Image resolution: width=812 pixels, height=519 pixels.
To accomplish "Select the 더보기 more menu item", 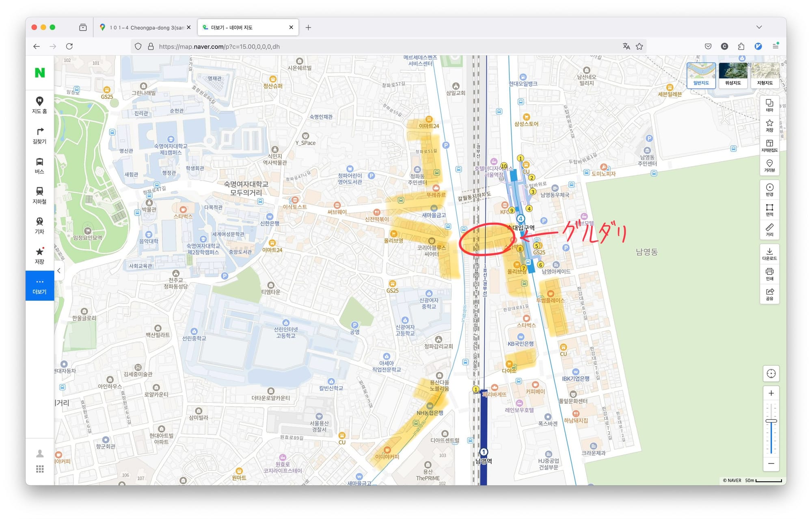I will pyautogui.click(x=39, y=286).
